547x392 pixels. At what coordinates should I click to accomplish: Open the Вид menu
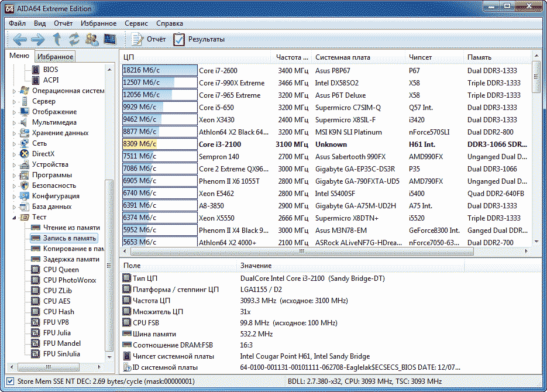40,23
